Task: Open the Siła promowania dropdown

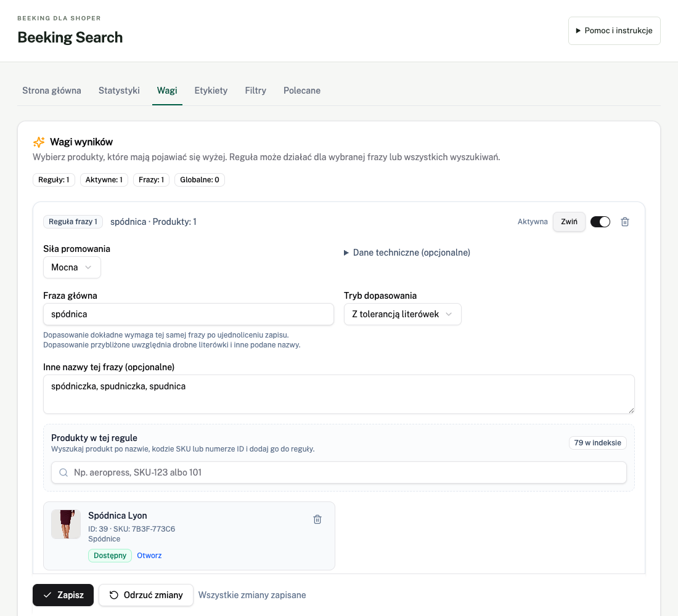Action: tap(71, 267)
